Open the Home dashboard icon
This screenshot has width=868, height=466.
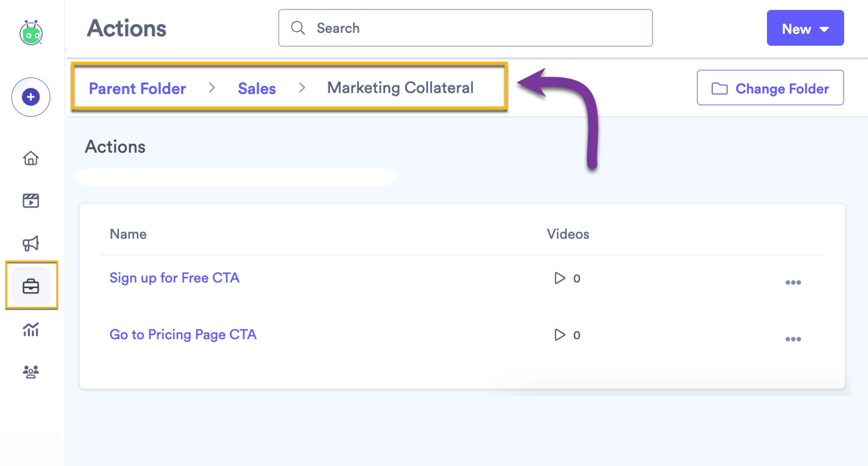[31, 158]
